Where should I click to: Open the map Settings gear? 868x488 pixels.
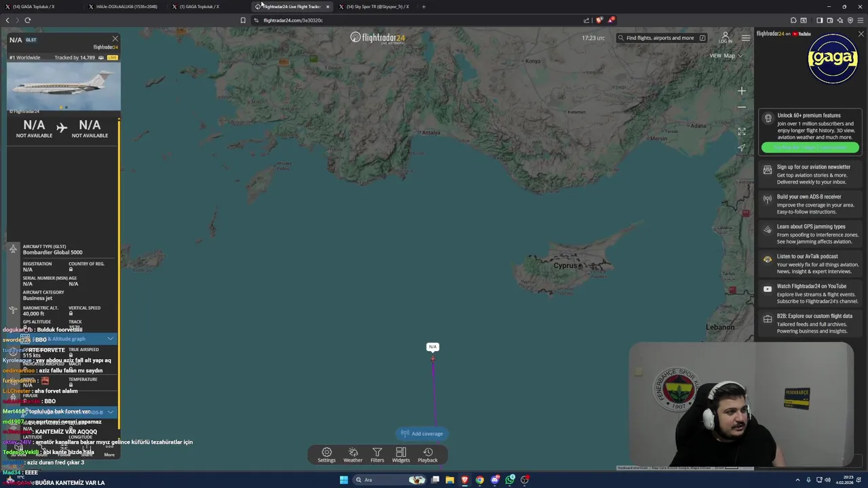[x=326, y=455]
